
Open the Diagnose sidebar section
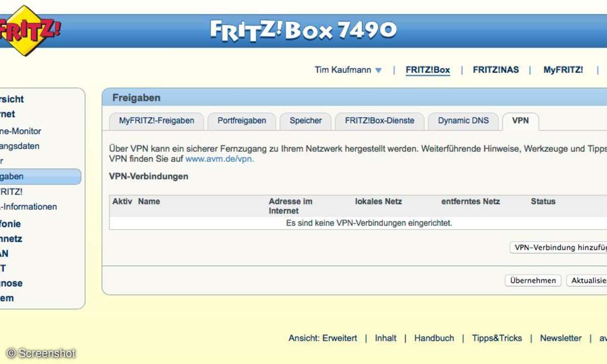click(x=11, y=283)
